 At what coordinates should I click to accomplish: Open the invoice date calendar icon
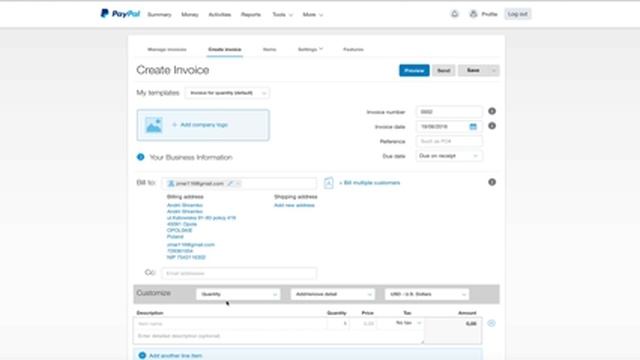[x=473, y=127]
